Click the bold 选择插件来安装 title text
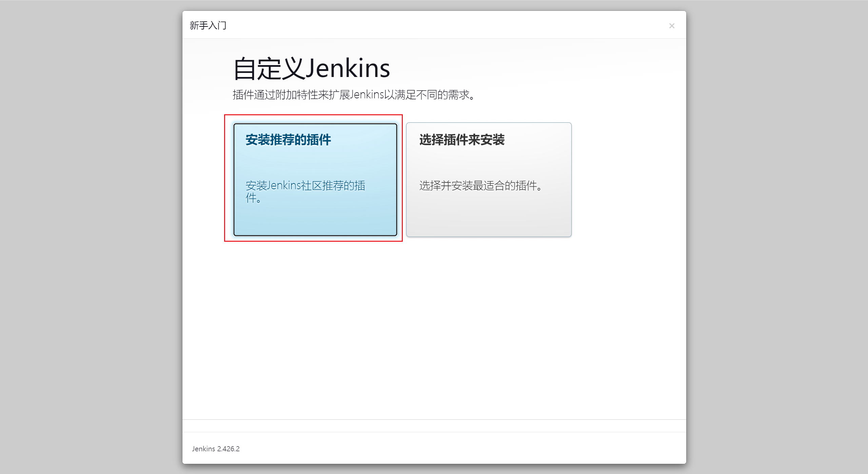868x474 pixels. [x=461, y=140]
